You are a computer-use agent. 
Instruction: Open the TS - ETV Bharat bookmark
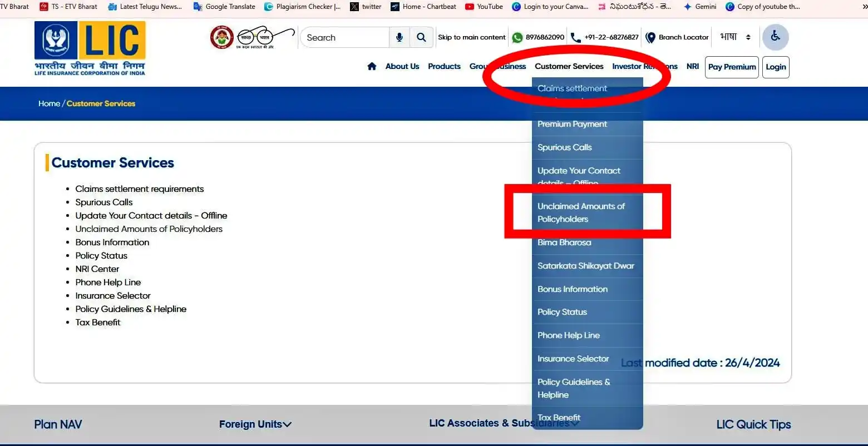pyautogui.click(x=68, y=7)
